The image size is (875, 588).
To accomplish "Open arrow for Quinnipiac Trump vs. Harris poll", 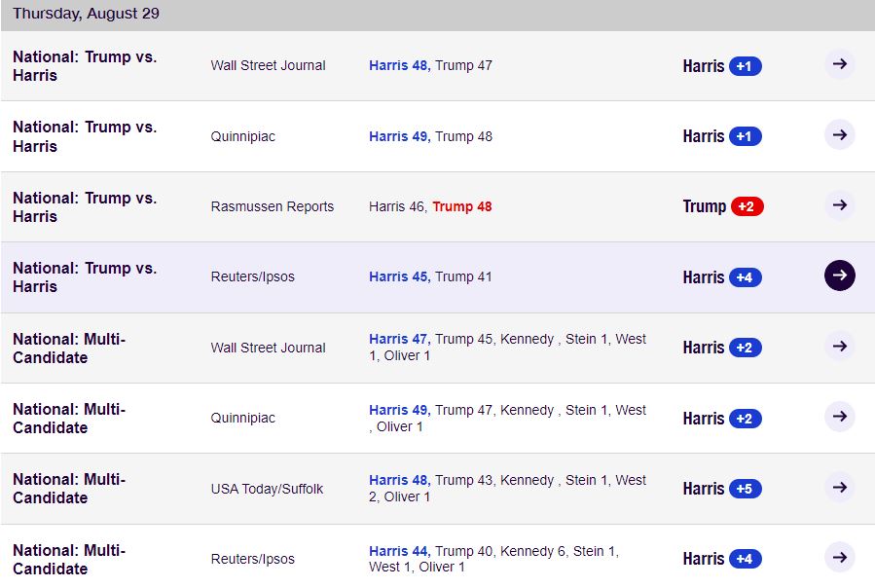I will click(x=839, y=134).
